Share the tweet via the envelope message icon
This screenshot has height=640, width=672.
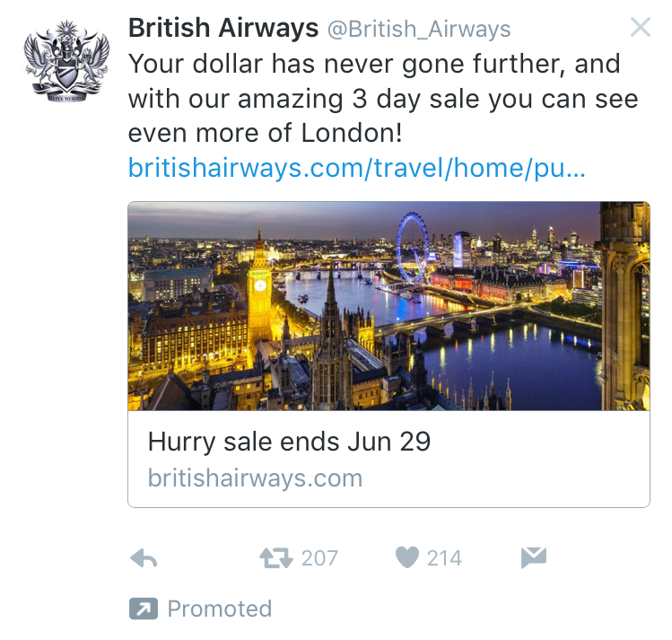pyautogui.click(x=534, y=557)
